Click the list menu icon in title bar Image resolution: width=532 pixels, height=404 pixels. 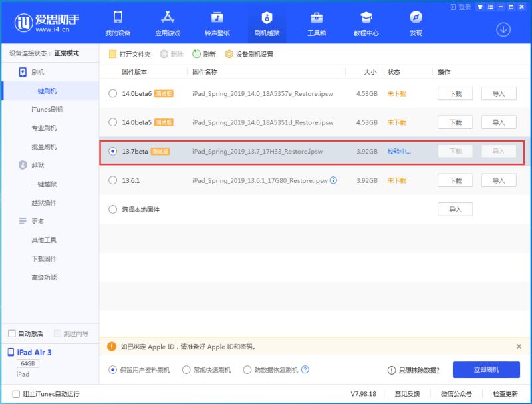coord(490,7)
